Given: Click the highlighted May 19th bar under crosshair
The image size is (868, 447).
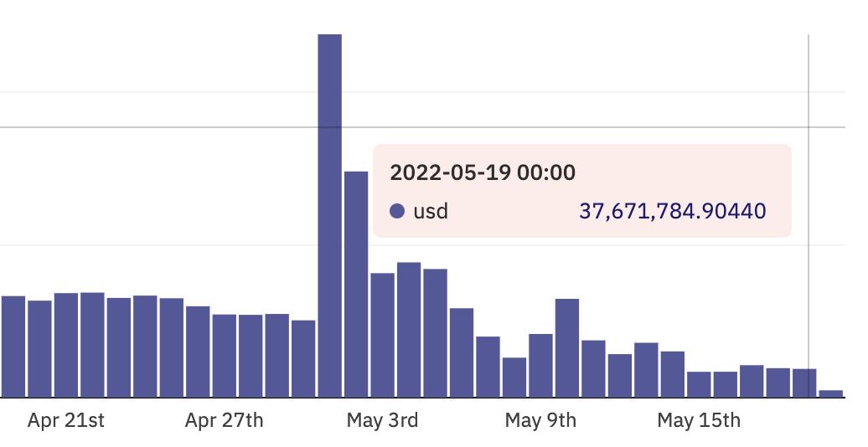Looking at the screenshot, I should coord(804,383).
